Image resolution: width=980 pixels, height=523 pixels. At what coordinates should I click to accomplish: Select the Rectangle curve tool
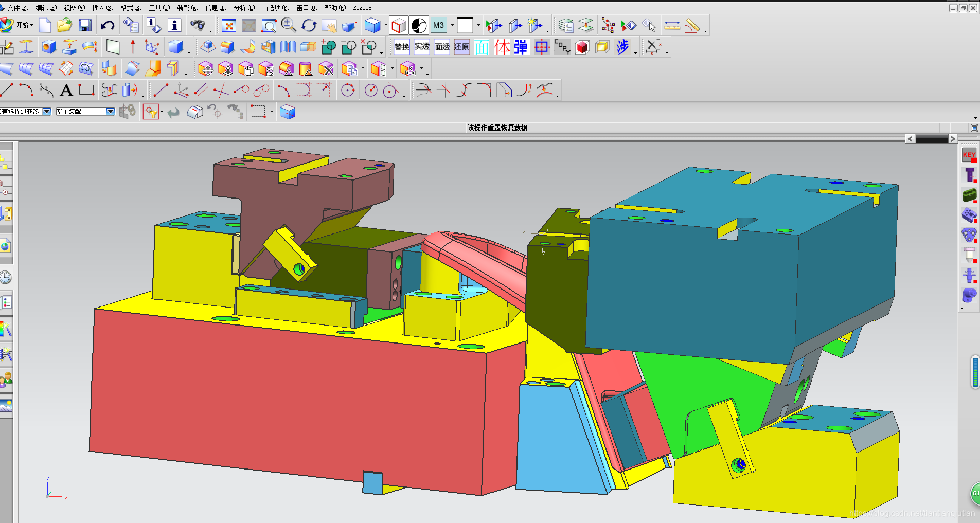click(x=86, y=90)
